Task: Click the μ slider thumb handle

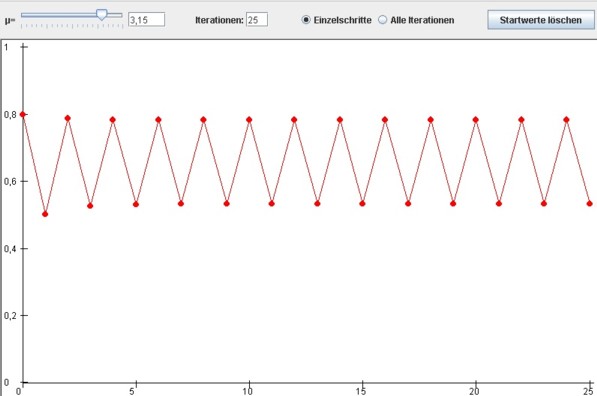Action: pos(102,15)
